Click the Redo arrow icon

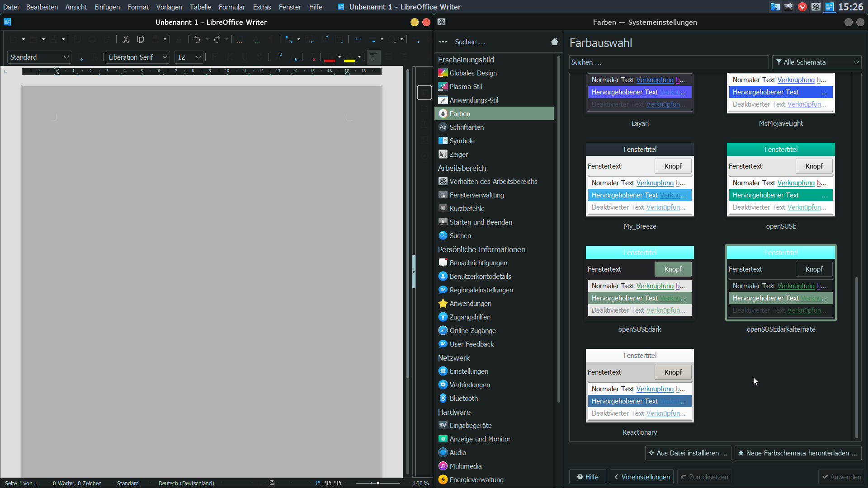click(x=217, y=40)
